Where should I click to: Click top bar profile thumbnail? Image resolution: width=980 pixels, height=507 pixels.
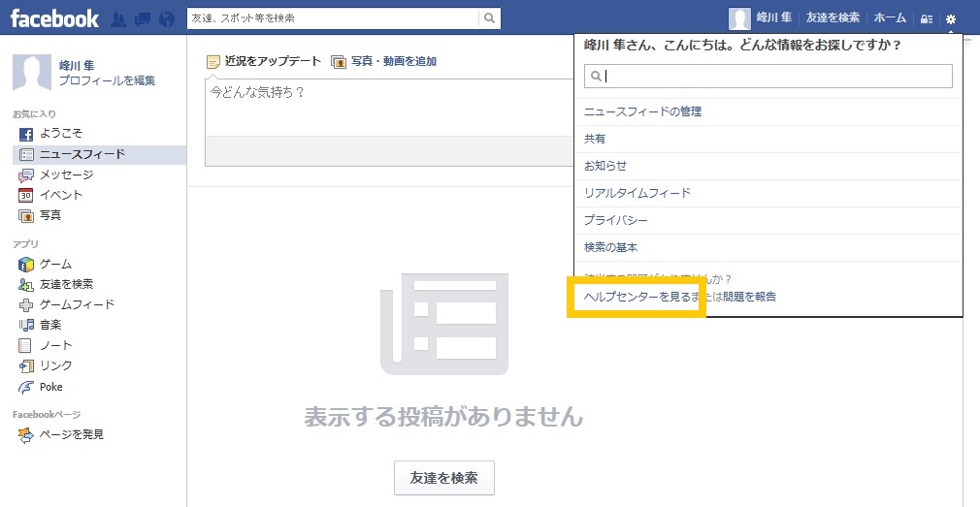click(x=740, y=18)
